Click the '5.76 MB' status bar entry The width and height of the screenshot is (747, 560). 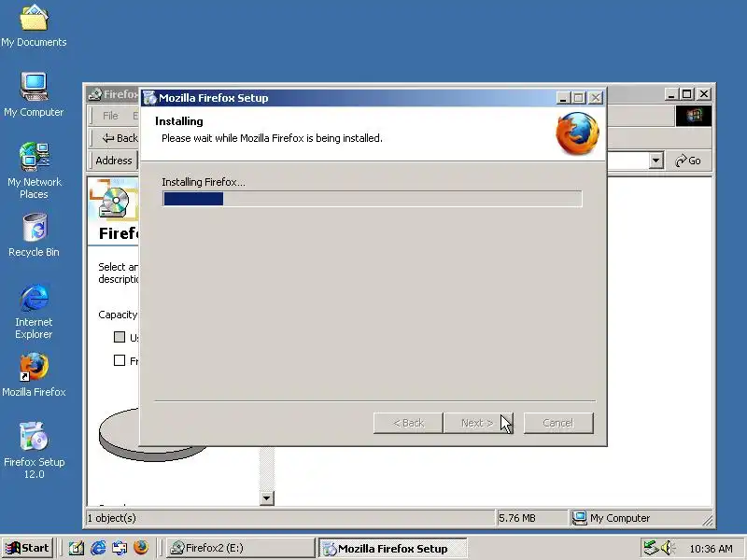coord(517,518)
